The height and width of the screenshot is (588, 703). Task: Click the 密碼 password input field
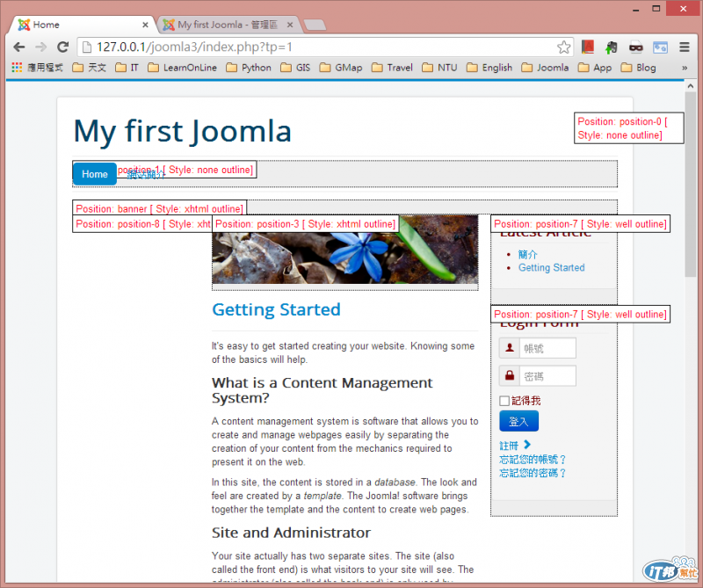click(547, 376)
